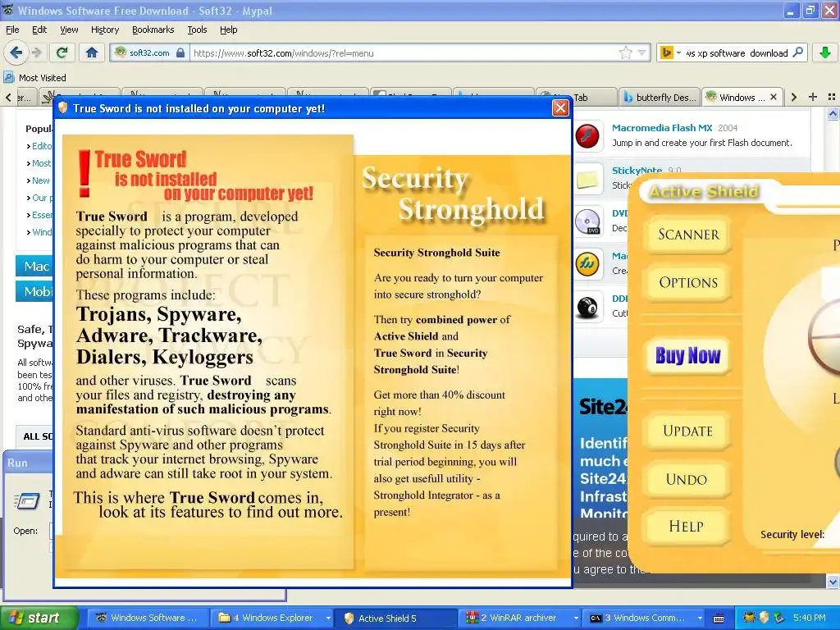Open the Macromedia Flash MX link
This screenshot has height=630, width=840.
coord(662,128)
